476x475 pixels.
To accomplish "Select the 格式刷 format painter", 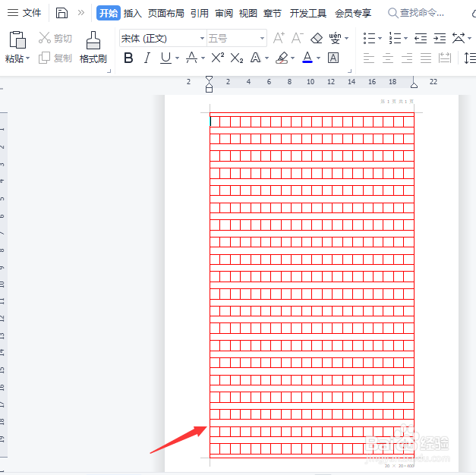I will point(93,48).
